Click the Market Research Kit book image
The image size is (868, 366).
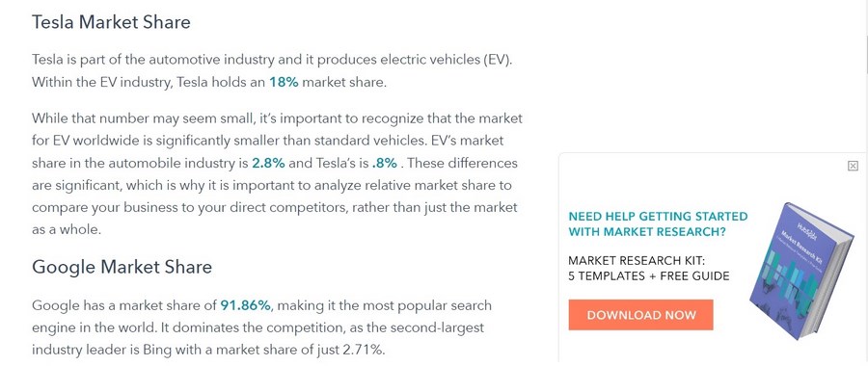click(x=802, y=271)
